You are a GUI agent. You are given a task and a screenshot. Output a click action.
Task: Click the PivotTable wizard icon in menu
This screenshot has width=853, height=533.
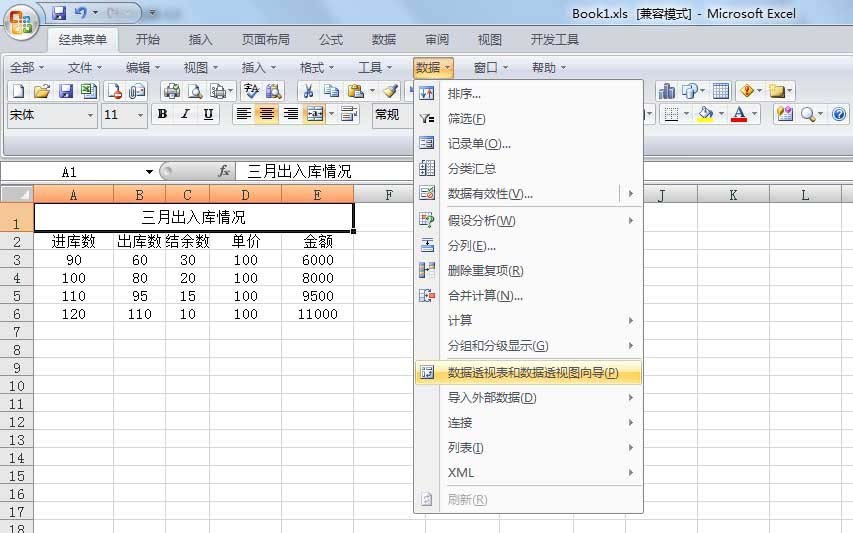(426, 373)
